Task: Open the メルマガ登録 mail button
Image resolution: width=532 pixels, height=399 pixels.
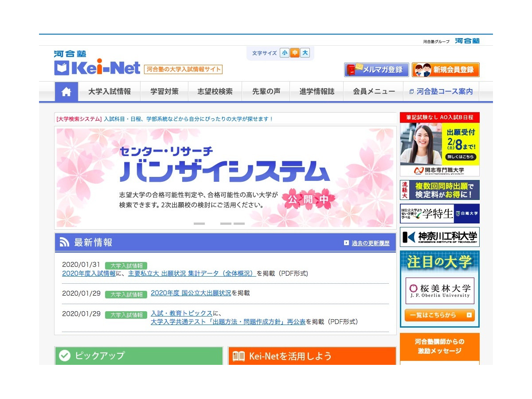Action: coord(376,70)
